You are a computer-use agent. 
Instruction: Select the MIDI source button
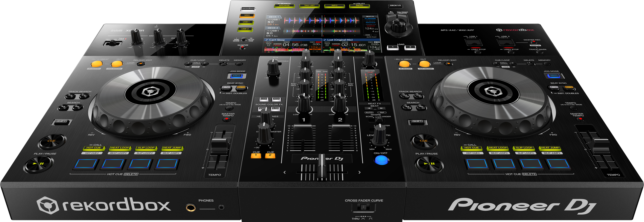247,15
